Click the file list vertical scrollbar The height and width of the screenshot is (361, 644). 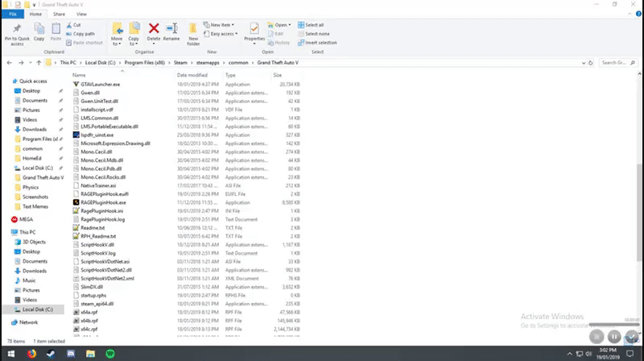pos(639,212)
